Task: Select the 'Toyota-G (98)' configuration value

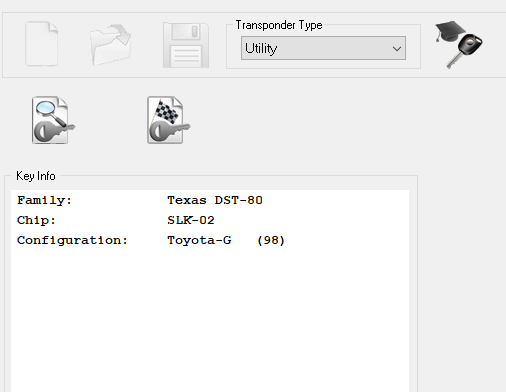Action: pyautogui.click(x=226, y=240)
